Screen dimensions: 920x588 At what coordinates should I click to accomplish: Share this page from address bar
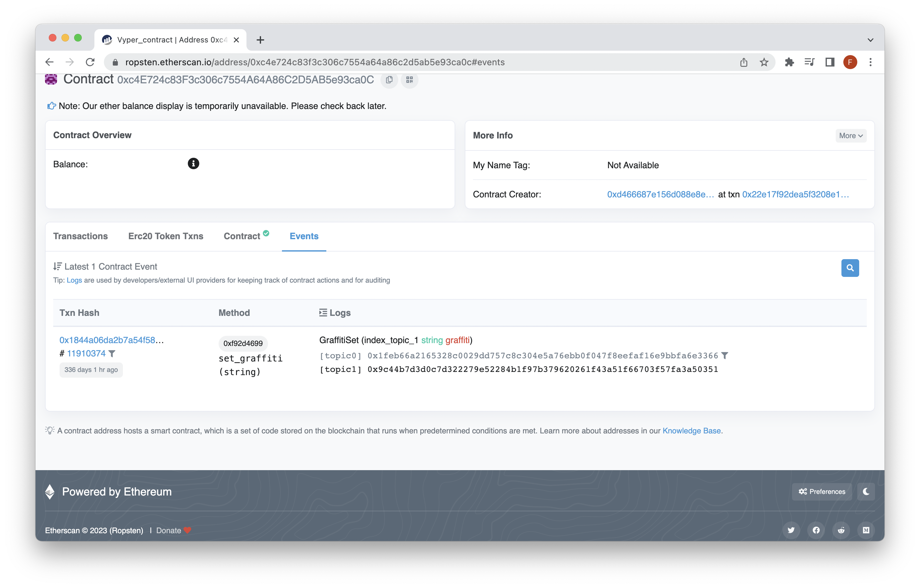pyautogui.click(x=744, y=62)
